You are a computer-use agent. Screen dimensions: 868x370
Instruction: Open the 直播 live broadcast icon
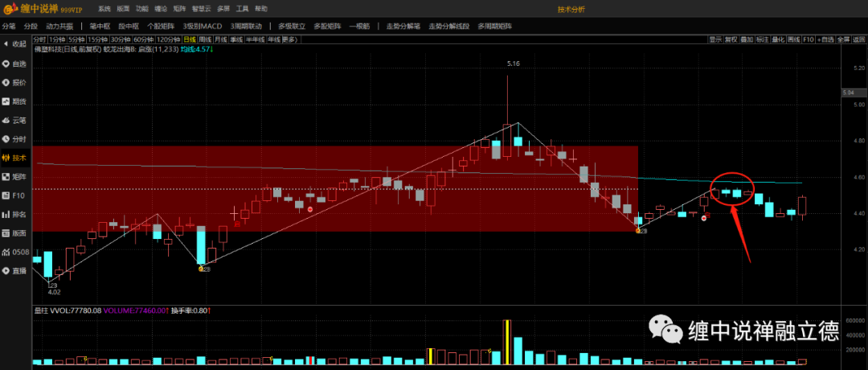point(6,270)
